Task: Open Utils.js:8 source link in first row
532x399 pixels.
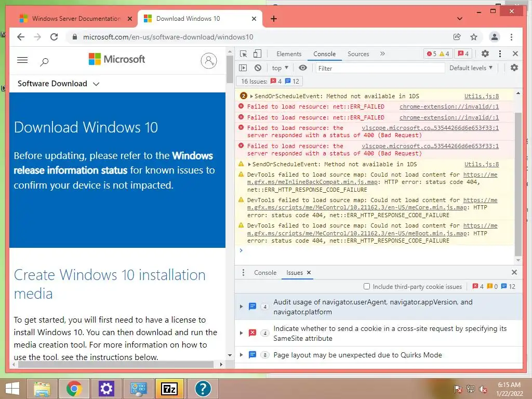Action: [482, 96]
